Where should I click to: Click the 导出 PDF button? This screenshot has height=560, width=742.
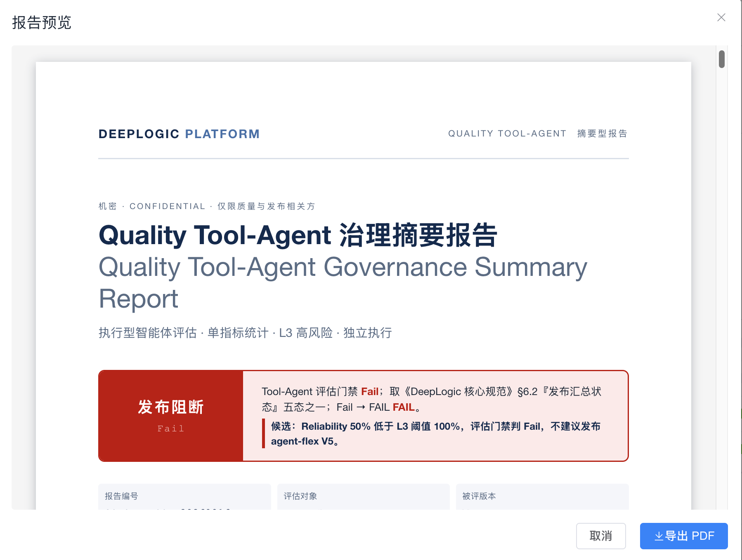(683, 536)
